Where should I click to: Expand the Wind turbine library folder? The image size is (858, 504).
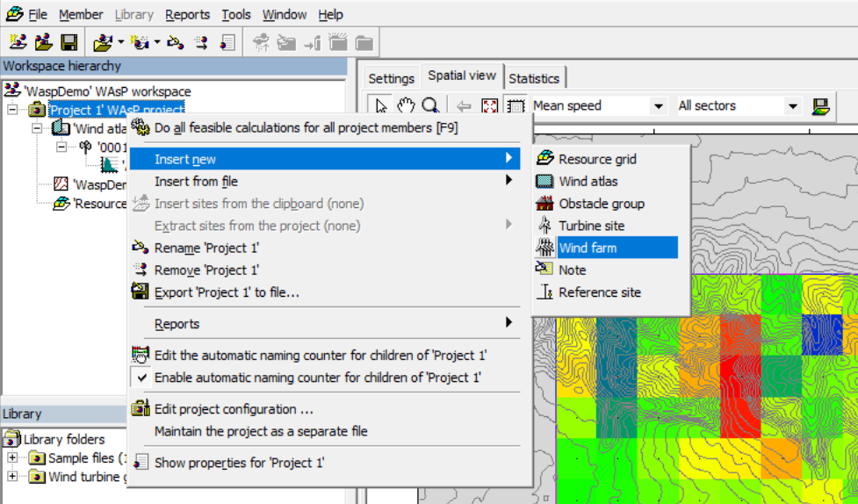coord(12,477)
